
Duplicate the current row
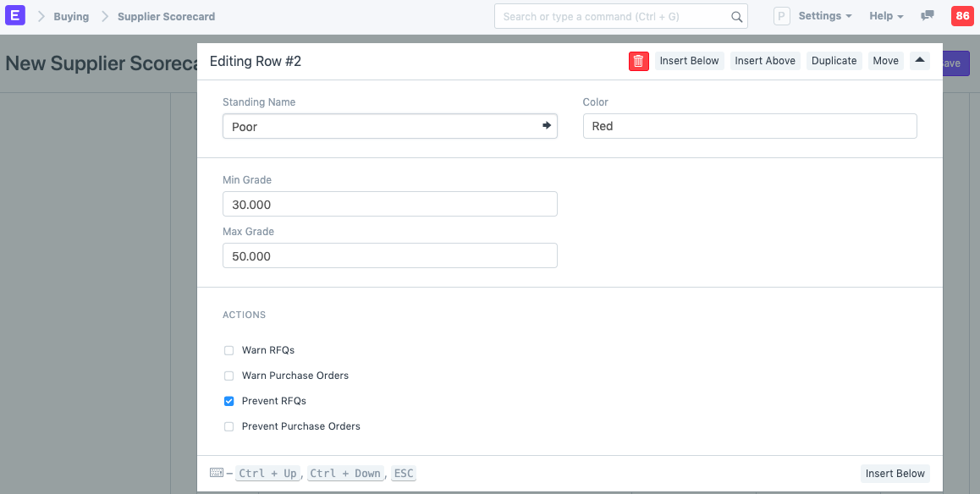pyautogui.click(x=834, y=60)
